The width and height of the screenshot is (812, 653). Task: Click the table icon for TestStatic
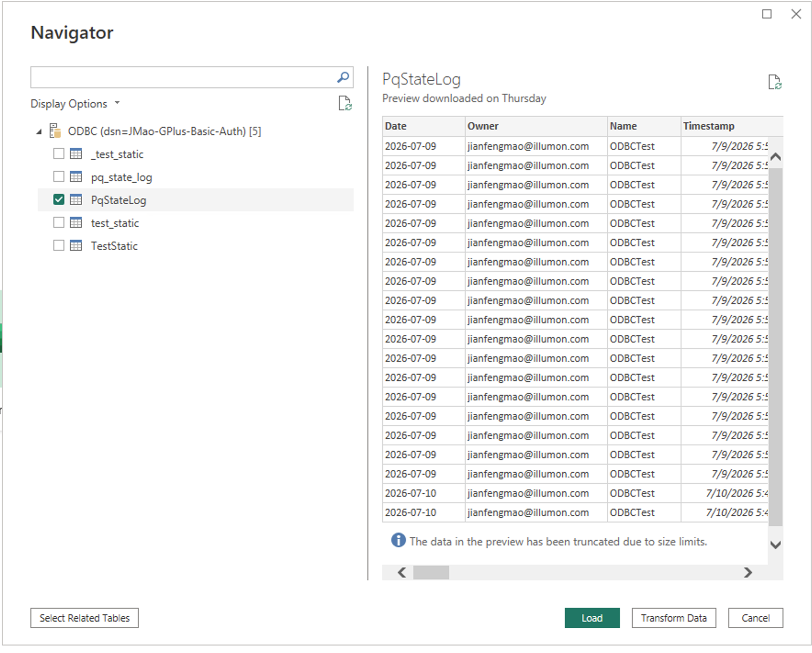(x=76, y=246)
